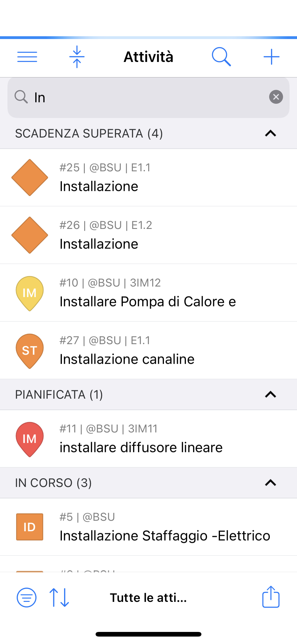The image size is (297, 644).
Task: Focus the search input field
Action: click(x=148, y=97)
